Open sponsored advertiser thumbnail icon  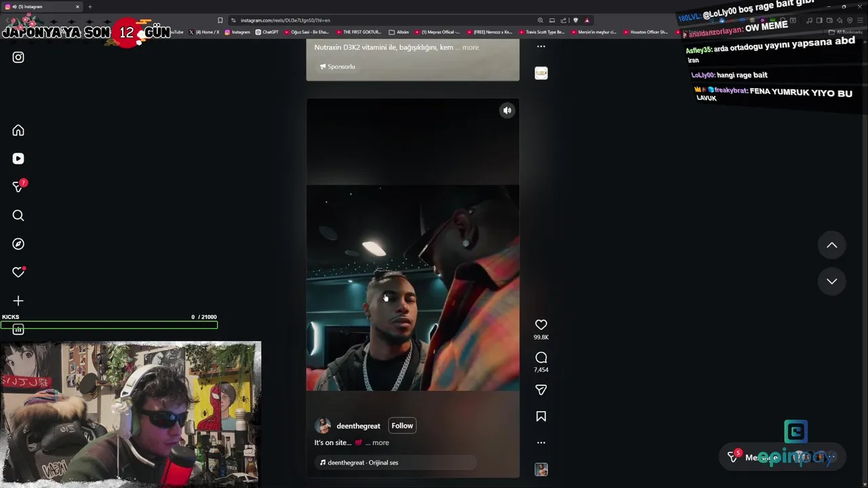(541, 73)
